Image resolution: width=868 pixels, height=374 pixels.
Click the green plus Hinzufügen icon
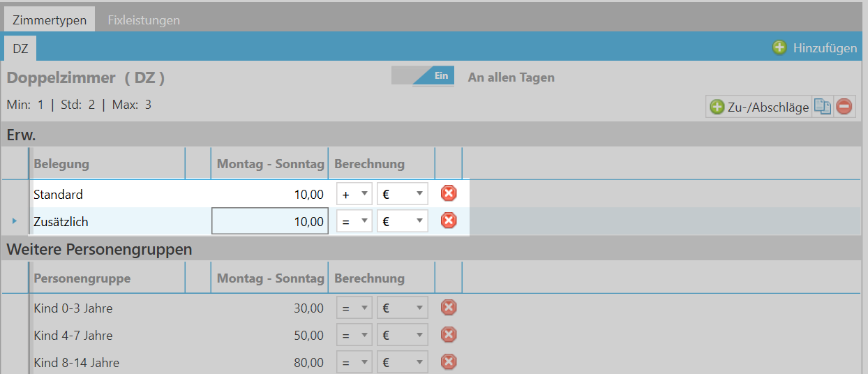(x=779, y=47)
